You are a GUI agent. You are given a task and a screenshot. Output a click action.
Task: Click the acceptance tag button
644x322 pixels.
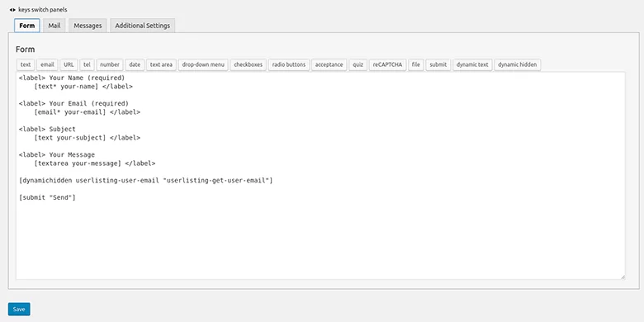coord(329,64)
